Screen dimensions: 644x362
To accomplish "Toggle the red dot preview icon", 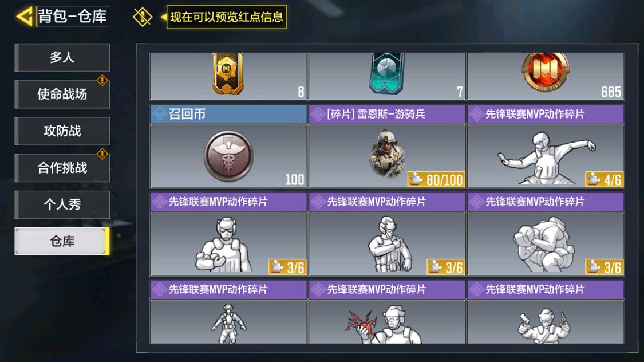I will pyautogui.click(x=143, y=17).
